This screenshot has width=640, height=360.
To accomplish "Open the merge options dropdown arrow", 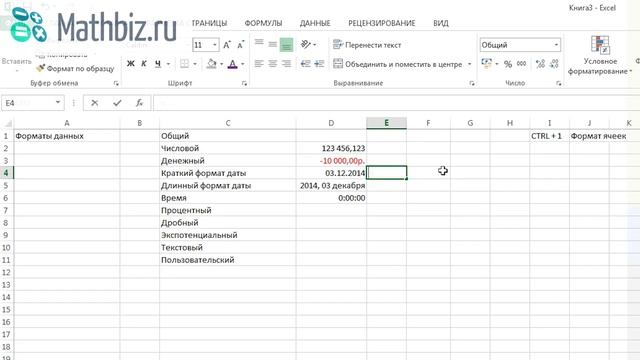I will 469,64.
